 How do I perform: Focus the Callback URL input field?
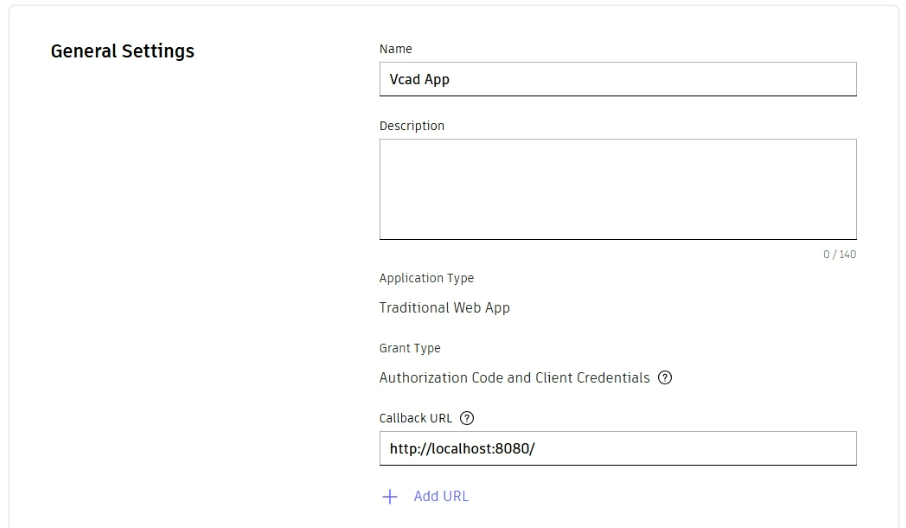point(617,448)
